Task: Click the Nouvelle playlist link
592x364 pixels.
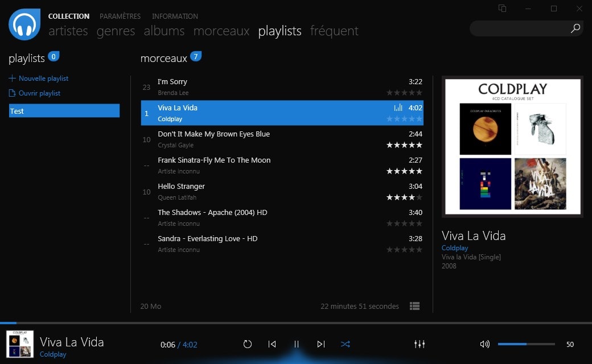Action: (43, 78)
